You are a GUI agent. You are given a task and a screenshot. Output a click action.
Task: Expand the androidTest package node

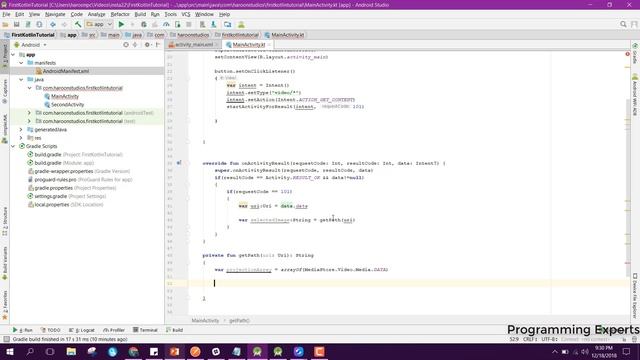pos(29,113)
